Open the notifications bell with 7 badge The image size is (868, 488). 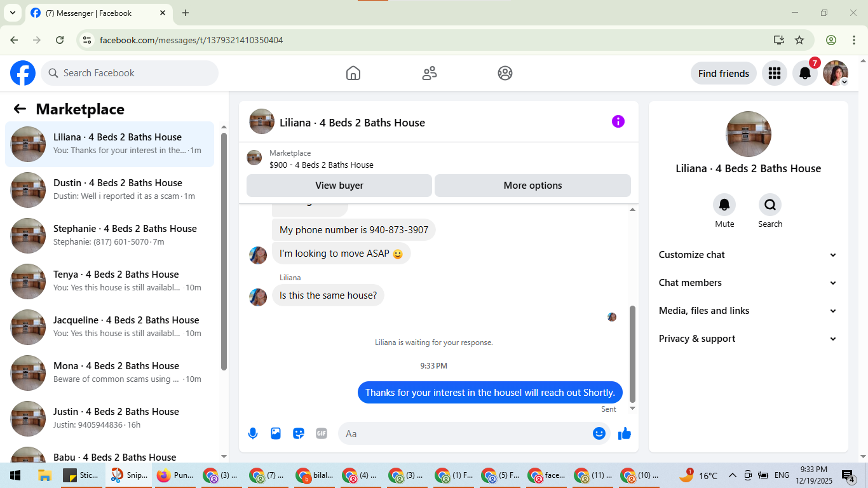click(805, 73)
